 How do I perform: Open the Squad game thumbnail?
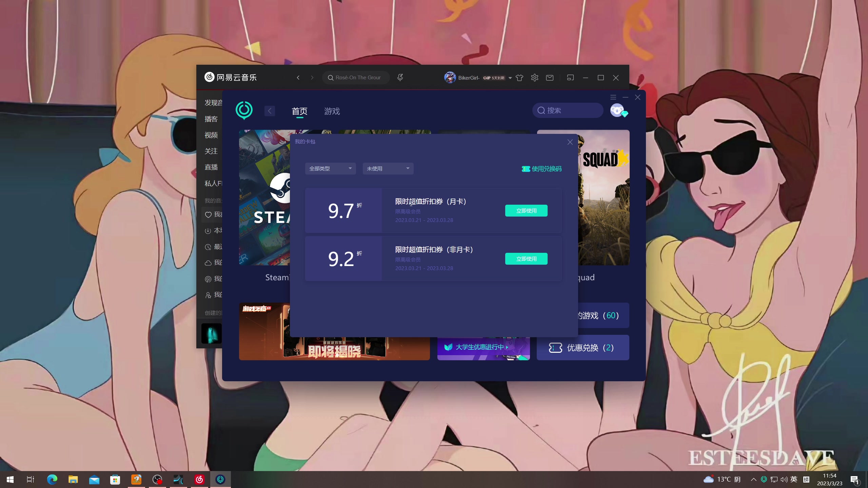(604, 198)
